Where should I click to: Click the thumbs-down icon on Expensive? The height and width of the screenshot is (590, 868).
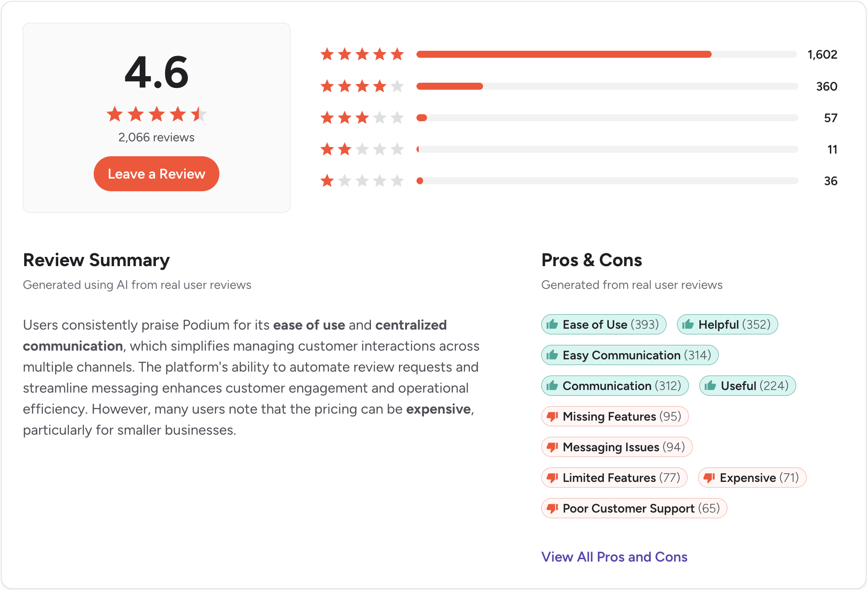coord(709,478)
